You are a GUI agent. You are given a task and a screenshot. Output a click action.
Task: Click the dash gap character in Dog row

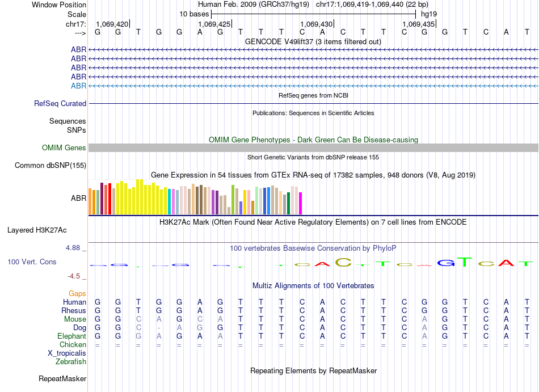click(x=159, y=328)
